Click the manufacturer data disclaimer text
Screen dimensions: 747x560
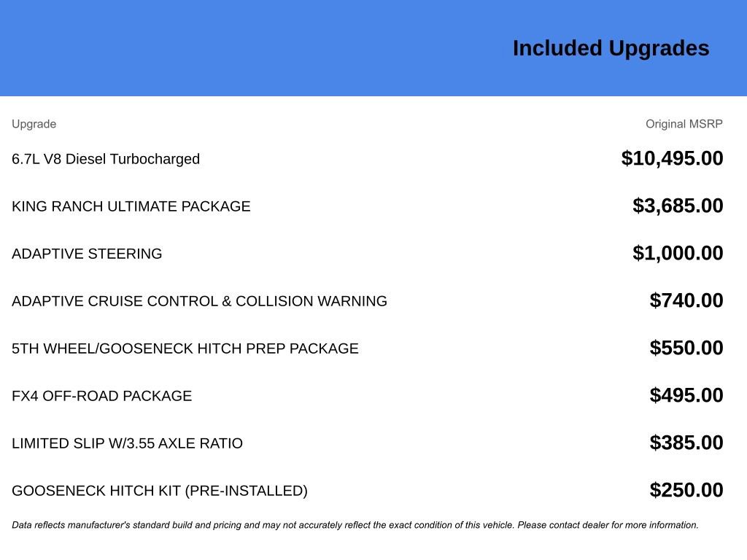pyautogui.click(x=355, y=525)
